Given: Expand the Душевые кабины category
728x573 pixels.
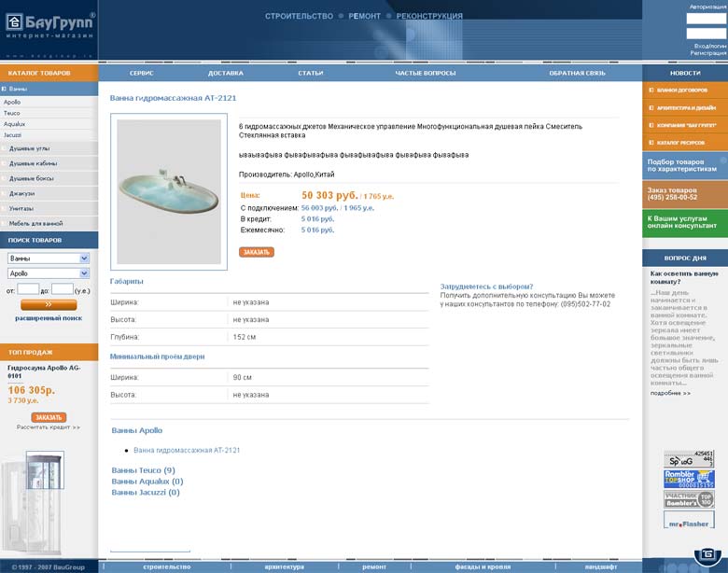Looking at the screenshot, I should tap(4, 163).
